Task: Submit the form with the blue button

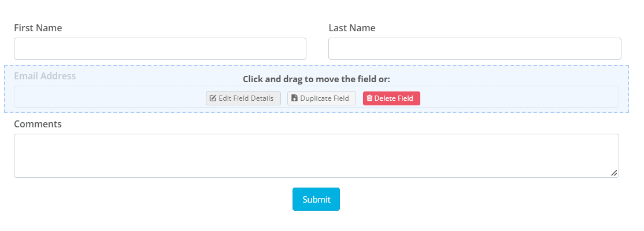Action: pos(316,199)
